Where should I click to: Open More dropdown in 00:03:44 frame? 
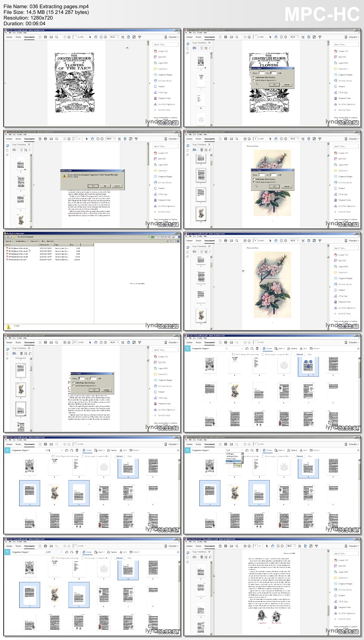(x=315, y=349)
